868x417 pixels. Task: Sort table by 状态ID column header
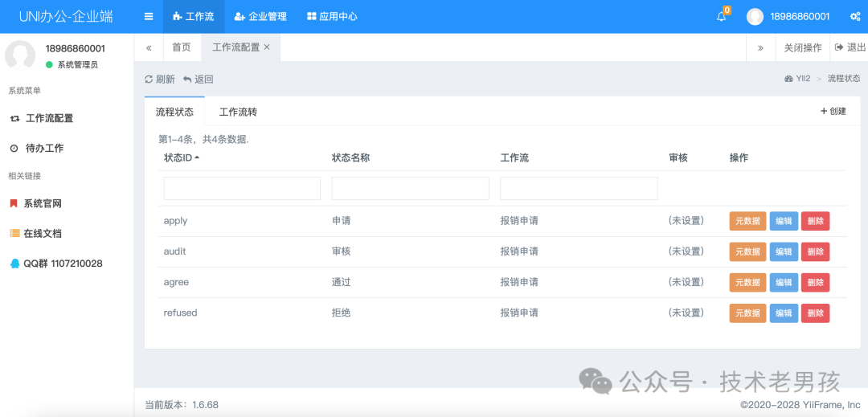tap(178, 157)
